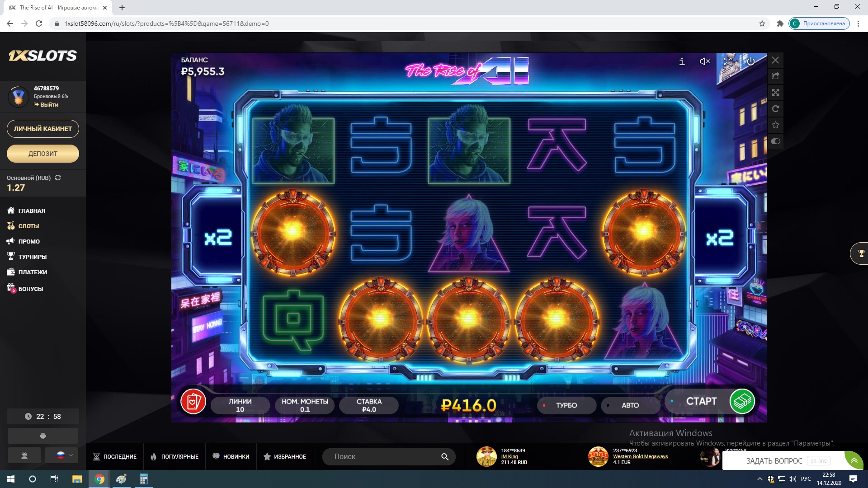868x488 pixels.
Task: Add game to favorites with star icon
Action: pos(775,125)
